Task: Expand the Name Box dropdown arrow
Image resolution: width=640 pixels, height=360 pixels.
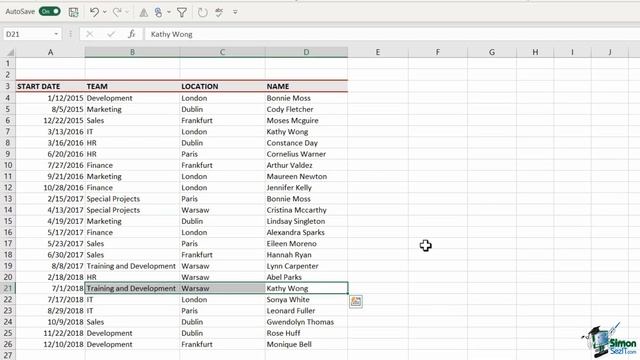Action: [56, 34]
